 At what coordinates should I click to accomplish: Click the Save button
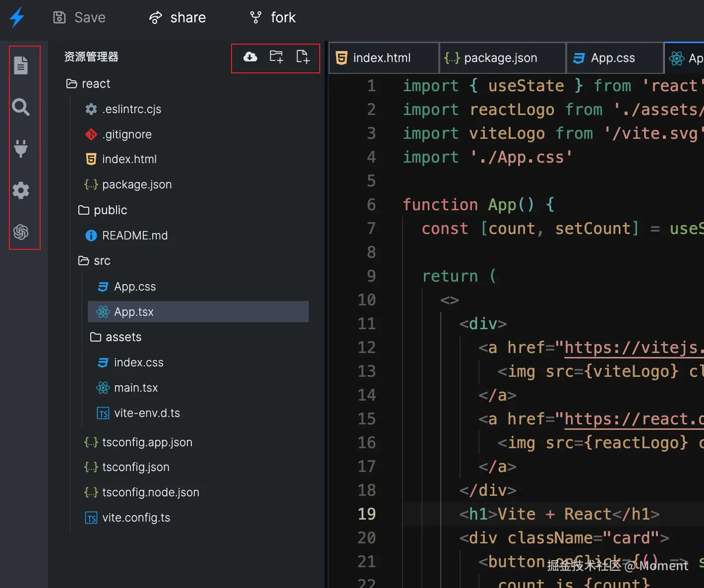pos(79,18)
